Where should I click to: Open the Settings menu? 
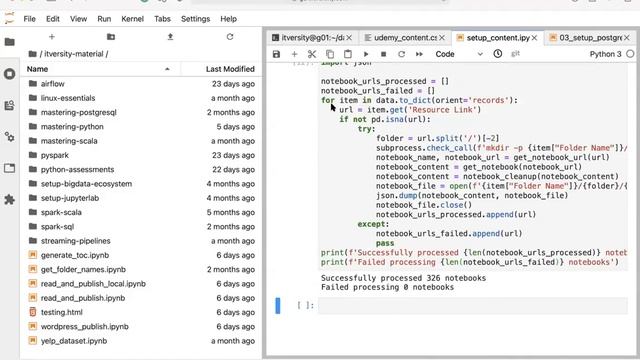pos(196,19)
